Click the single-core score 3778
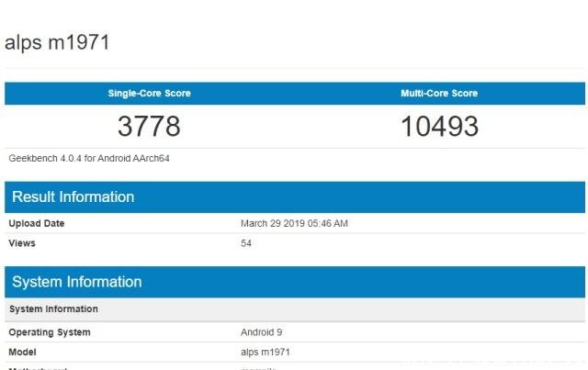 point(149,126)
